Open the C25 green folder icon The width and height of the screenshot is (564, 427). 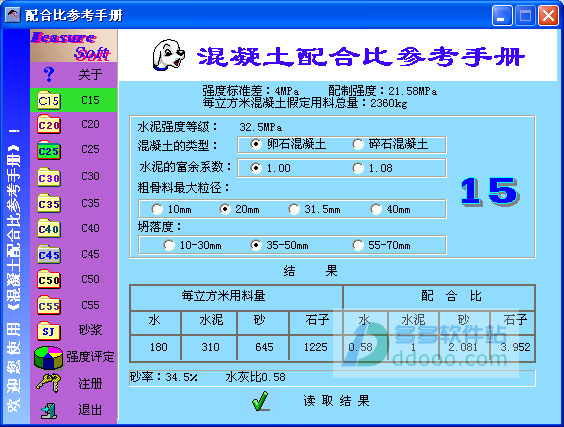coord(49,150)
